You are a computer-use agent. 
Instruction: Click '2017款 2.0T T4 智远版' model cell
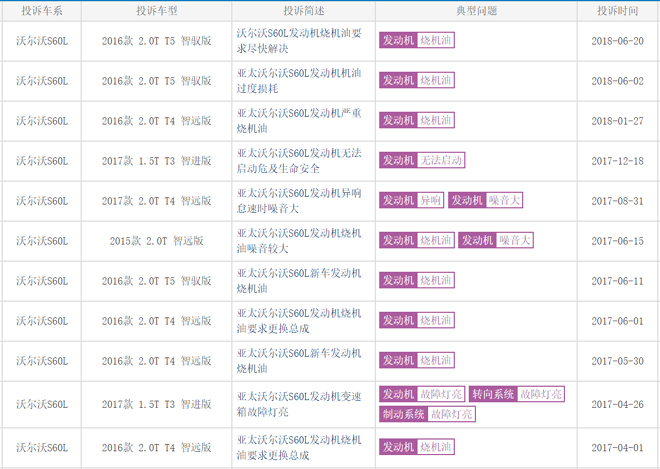(157, 201)
